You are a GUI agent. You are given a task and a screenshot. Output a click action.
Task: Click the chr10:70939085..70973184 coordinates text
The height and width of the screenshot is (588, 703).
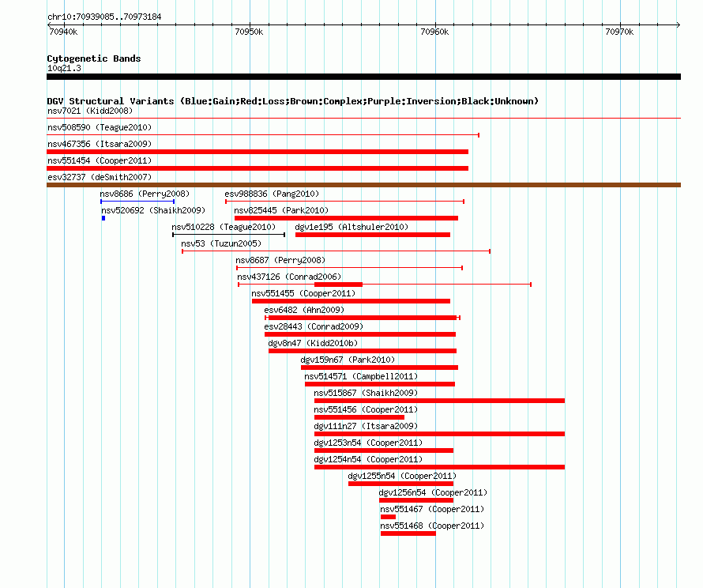pyautogui.click(x=104, y=17)
